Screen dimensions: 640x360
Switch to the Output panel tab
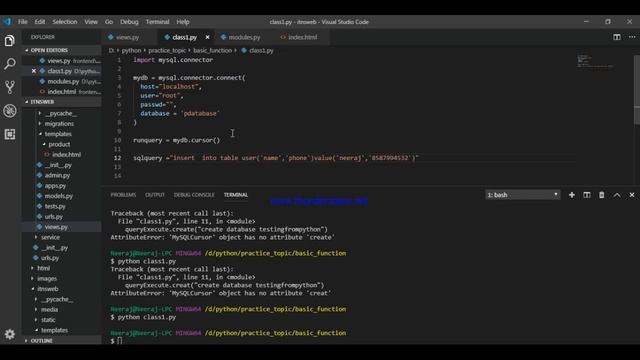pyautogui.click(x=155, y=195)
